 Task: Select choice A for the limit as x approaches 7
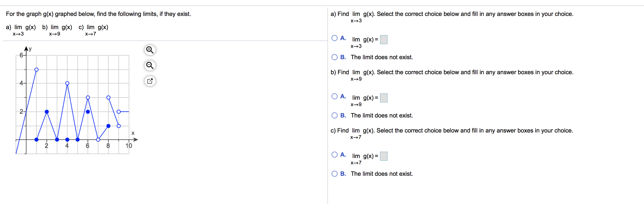(334, 154)
